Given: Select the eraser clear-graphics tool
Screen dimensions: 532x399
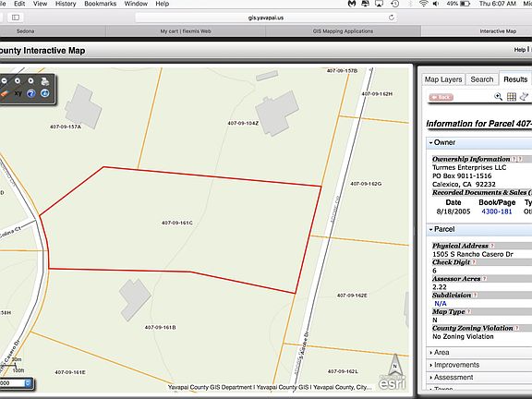Looking at the screenshot, I should [4, 93].
